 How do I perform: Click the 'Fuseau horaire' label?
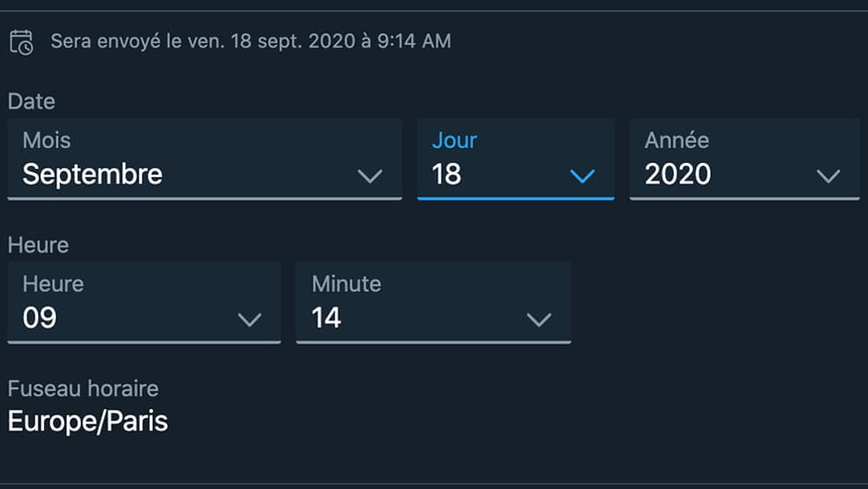tap(83, 389)
